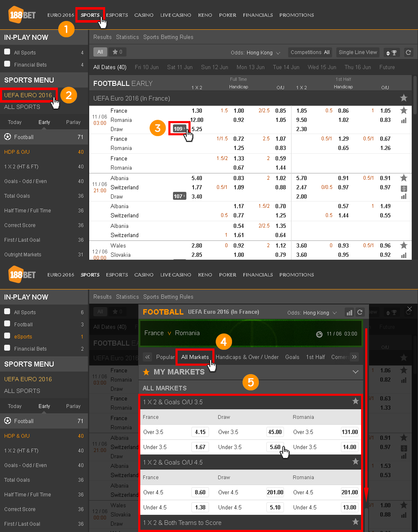The width and height of the screenshot is (418, 532).
Task: Open the 1st Half tab in the popup
Action: tap(315, 357)
